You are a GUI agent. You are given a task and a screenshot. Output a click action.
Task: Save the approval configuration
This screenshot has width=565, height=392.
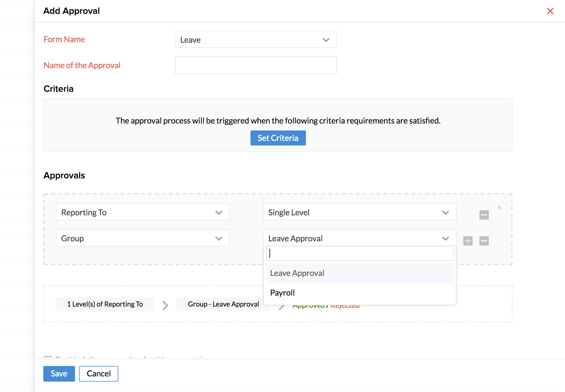pos(59,374)
